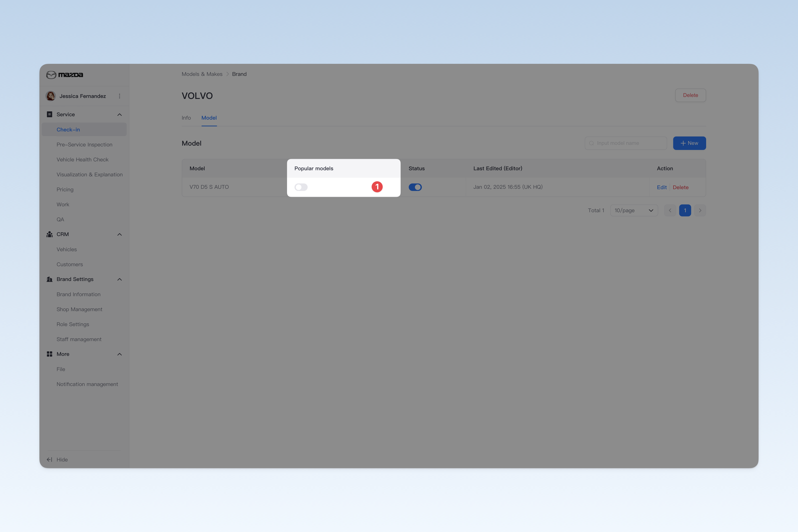
Task: Click the CRM people icon
Action: (x=49, y=234)
